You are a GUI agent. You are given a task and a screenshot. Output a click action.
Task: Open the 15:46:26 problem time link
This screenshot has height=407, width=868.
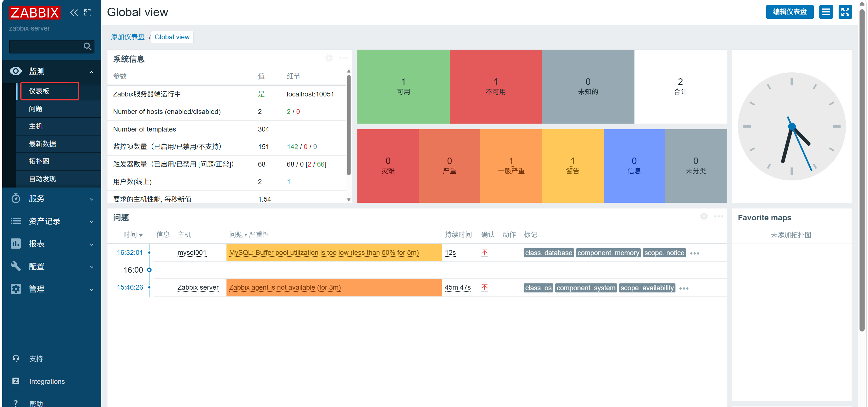pos(130,287)
